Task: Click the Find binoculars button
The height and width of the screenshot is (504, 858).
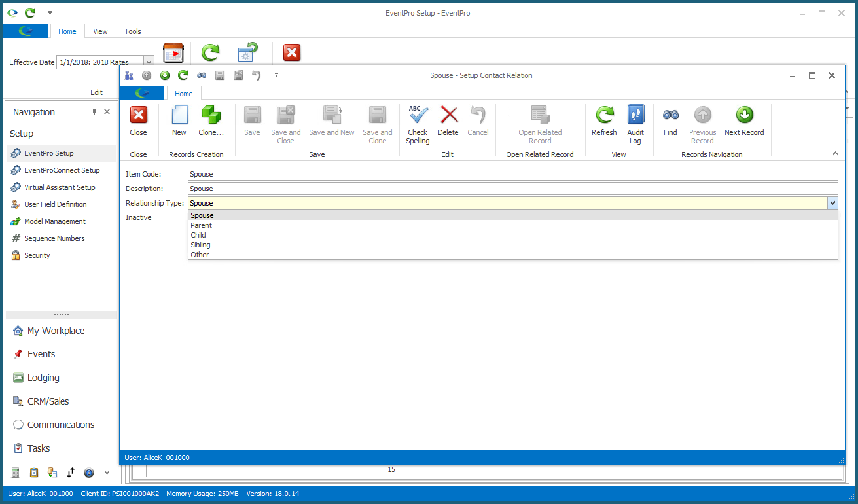Action: [670, 121]
